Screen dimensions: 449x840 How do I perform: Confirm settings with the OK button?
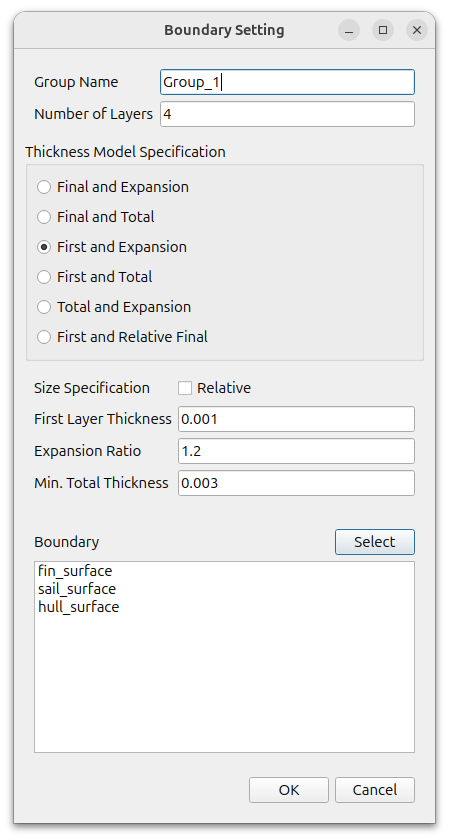click(289, 790)
